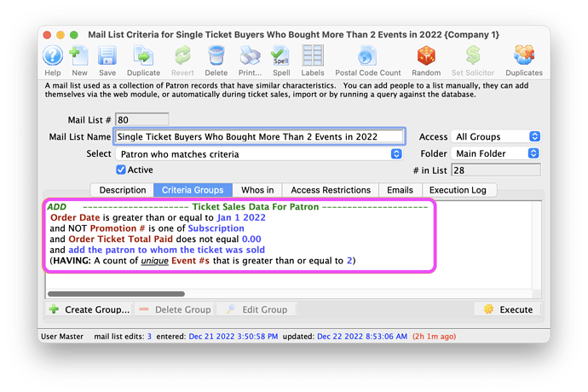Click the Mail List Name field
Image resolution: width=588 pixels, height=392 pixels.
(x=260, y=136)
